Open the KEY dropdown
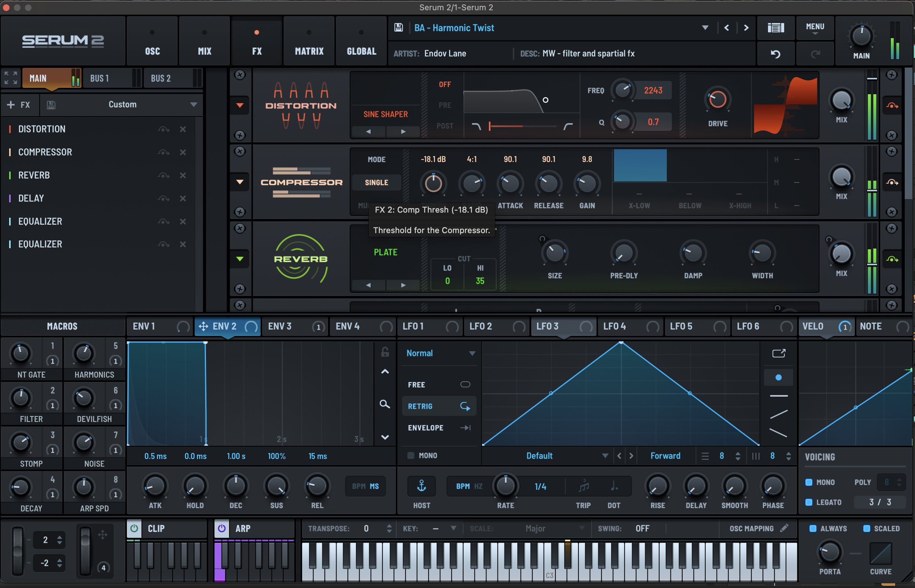The width and height of the screenshot is (915, 588). (x=453, y=529)
